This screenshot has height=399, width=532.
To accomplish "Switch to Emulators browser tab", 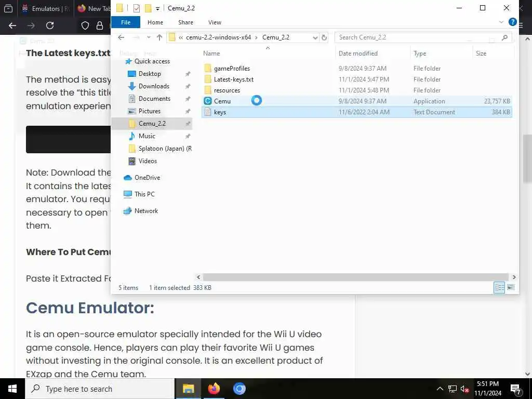I will (x=46, y=8).
